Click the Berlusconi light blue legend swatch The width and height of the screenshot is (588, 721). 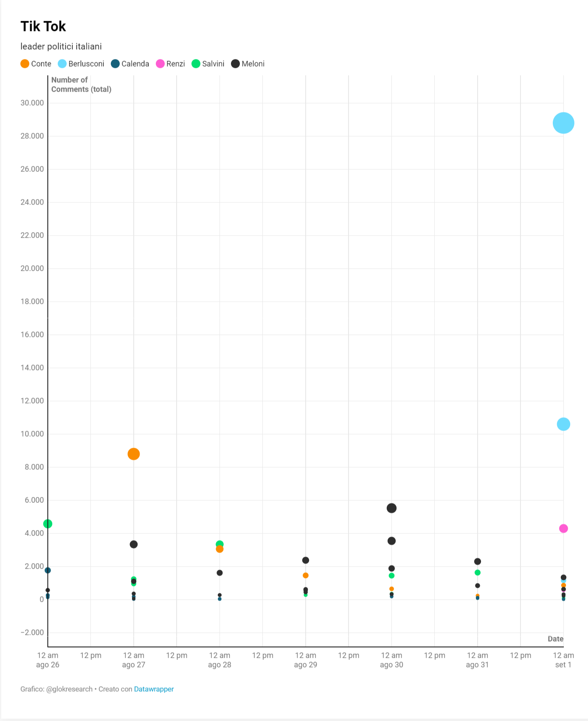point(62,64)
